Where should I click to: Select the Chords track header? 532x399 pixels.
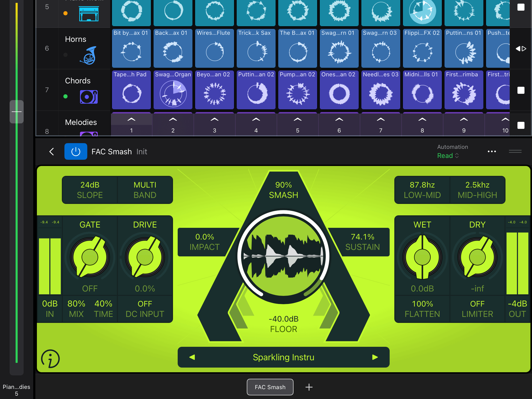[x=73, y=90]
